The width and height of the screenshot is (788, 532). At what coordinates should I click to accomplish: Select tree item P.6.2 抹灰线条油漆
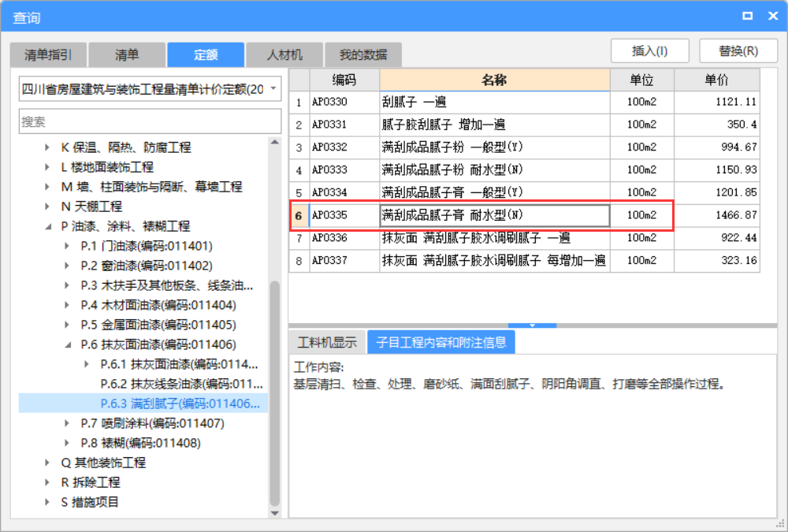pos(181,384)
